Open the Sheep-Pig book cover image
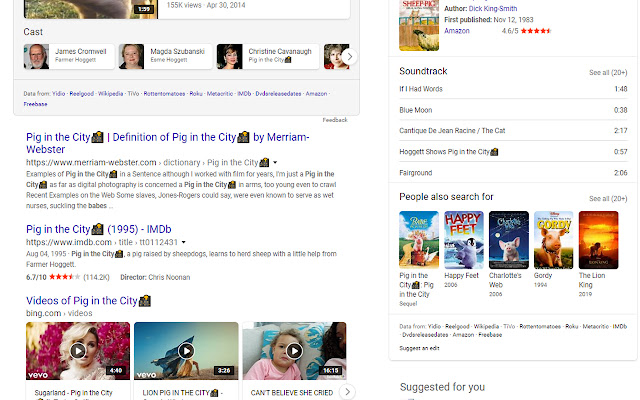The height and width of the screenshot is (400, 640). (419, 25)
